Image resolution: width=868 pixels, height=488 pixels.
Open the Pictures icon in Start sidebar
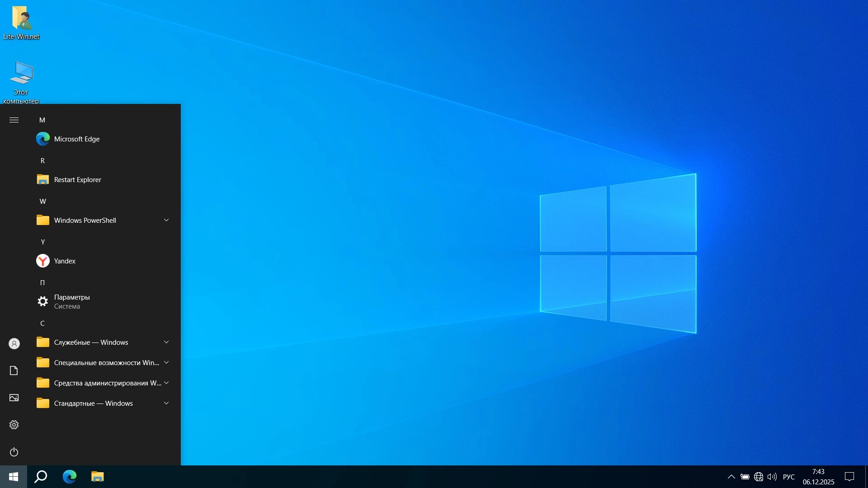[14, 398]
